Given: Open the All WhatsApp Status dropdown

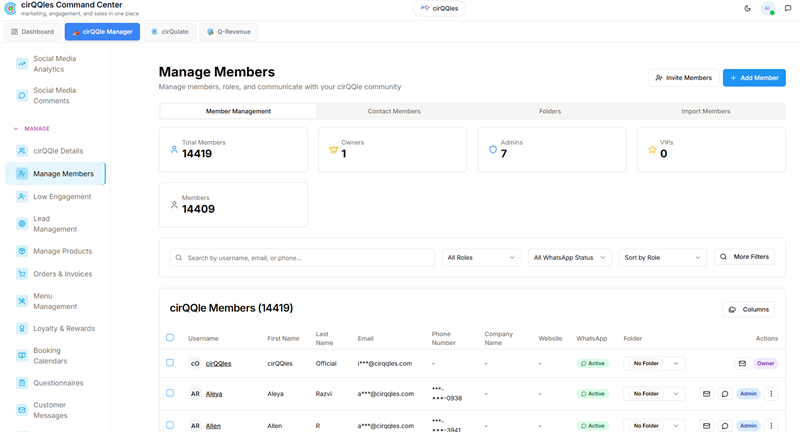Looking at the screenshot, I should point(569,258).
